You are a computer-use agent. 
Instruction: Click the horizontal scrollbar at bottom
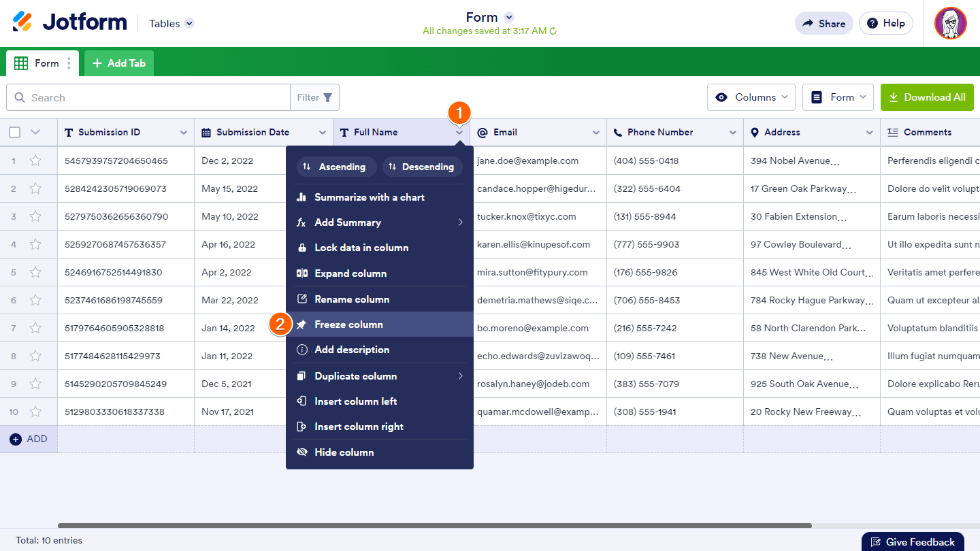434,525
